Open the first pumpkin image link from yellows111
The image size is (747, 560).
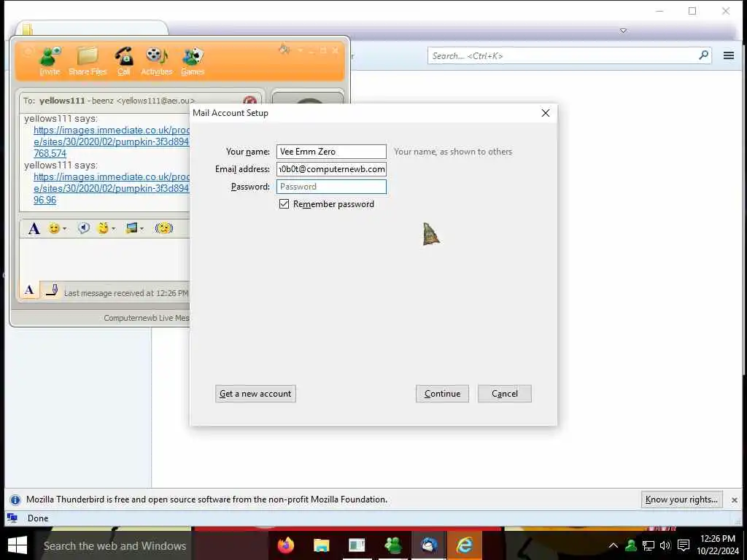pyautogui.click(x=111, y=141)
